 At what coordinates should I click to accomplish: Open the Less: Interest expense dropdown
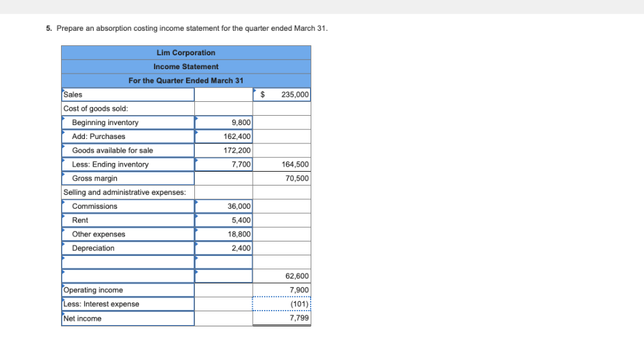(x=128, y=304)
